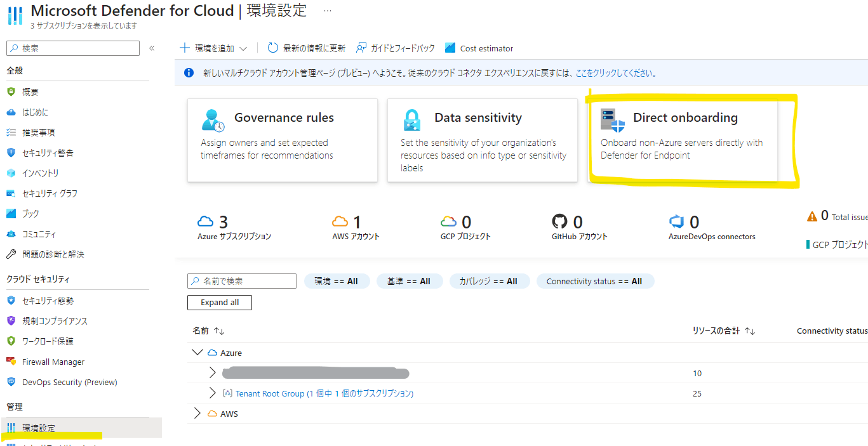The image size is (868, 446).
Task: Open the 基準 == All filter
Action: pyautogui.click(x=409, y=281)
